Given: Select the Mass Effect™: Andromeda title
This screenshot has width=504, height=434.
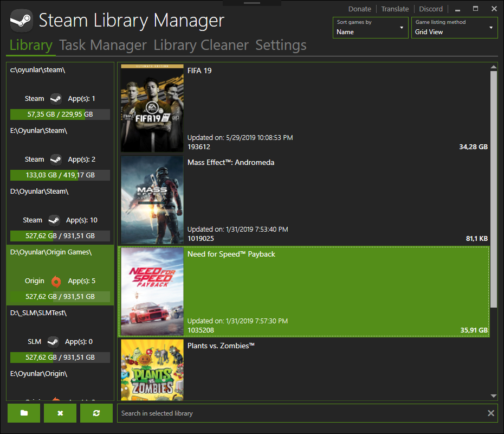Looking at the screenshot, I should click(231, 162).
